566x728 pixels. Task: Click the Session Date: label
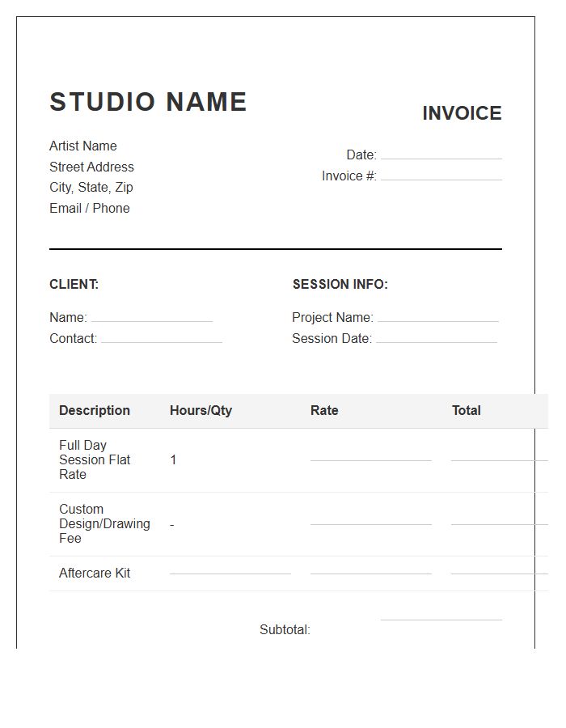[x=332, y=338]
